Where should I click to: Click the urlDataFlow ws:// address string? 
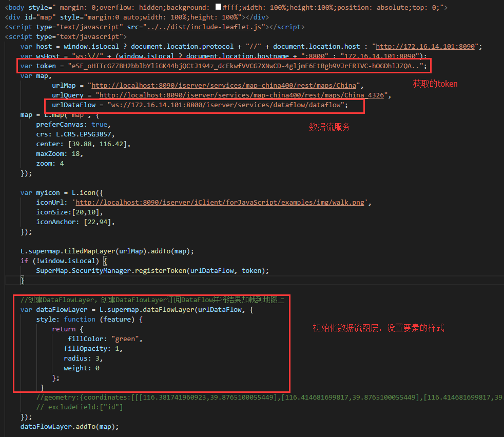[x=226, y=105]
